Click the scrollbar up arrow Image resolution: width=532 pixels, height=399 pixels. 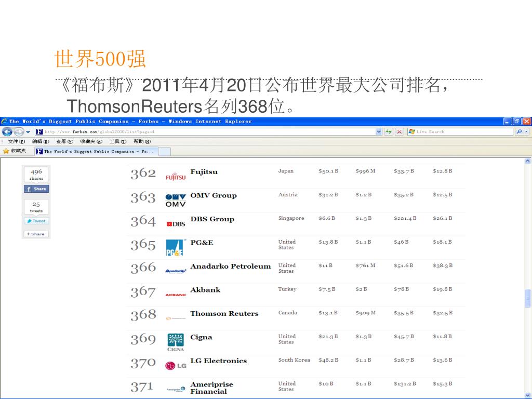tap(528, 162)
